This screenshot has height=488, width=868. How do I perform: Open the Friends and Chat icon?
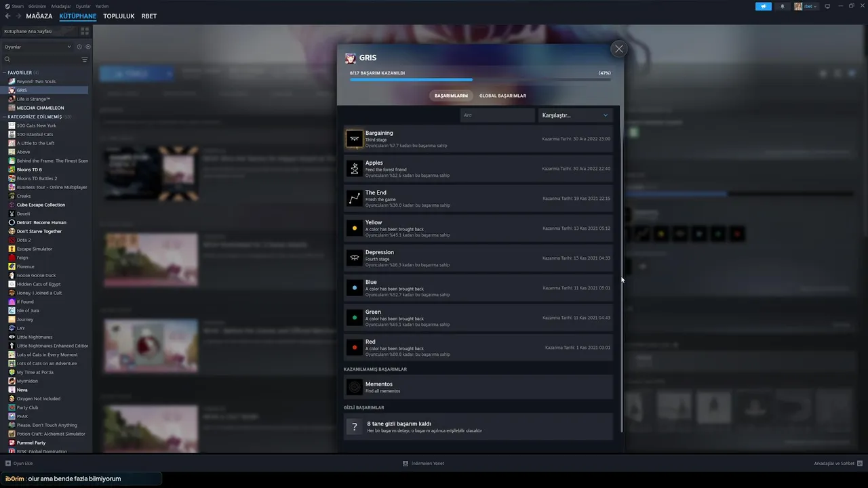(x=860, y=464)
